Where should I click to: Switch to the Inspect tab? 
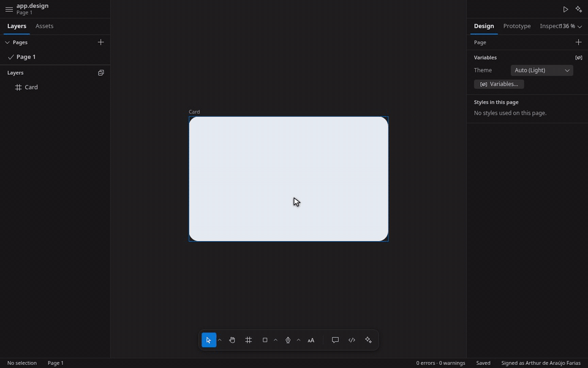click(x=550, y=26)
